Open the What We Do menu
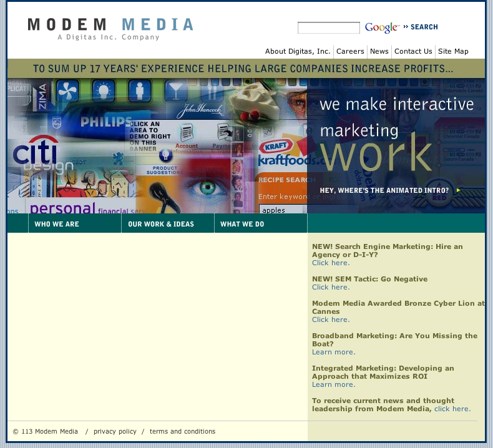Screen dimensions: 493x448 pyautogui.click(x=242, y=224)
